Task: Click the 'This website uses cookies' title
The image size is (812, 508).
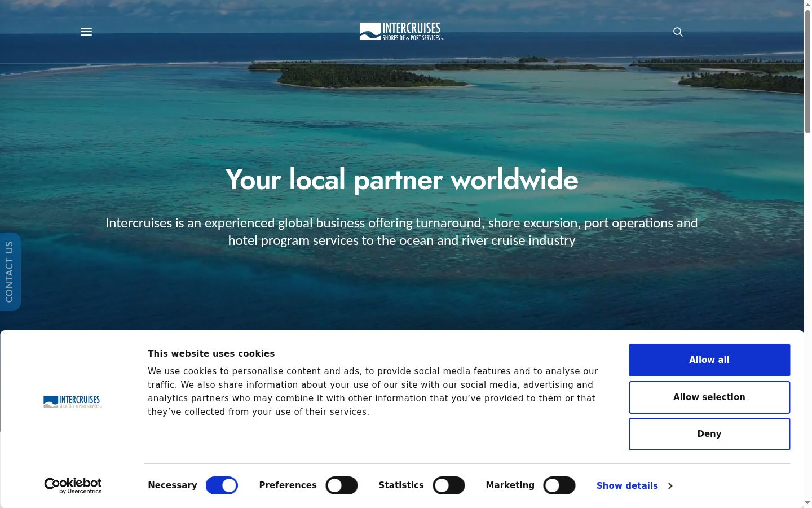Action: click(x=211, y=354)
